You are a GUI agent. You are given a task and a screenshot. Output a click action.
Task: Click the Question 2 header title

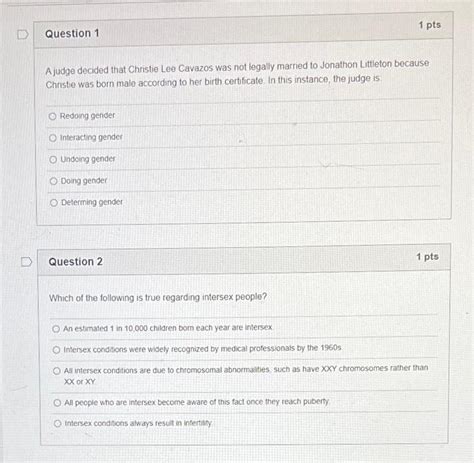76,262
